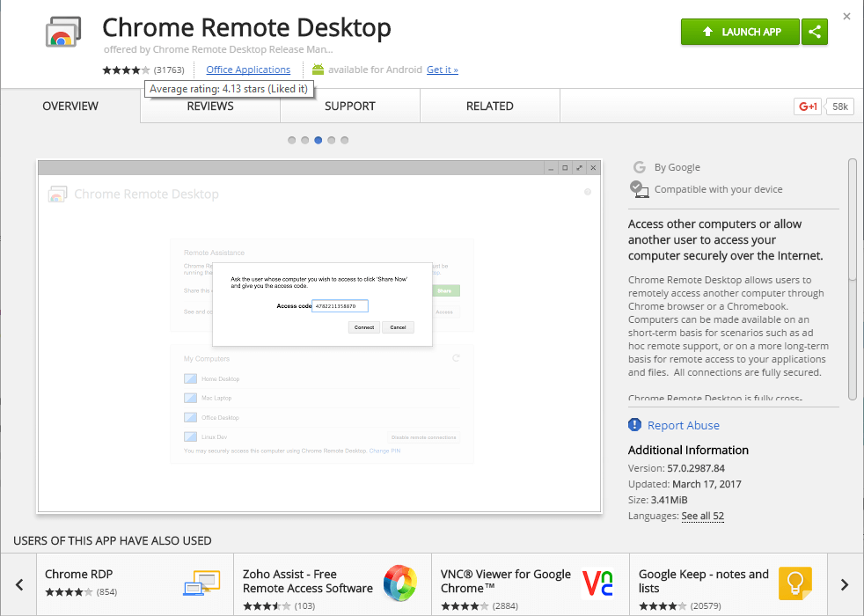Click the Zoho Assist colorful ring icon

[x=400, y=583]
